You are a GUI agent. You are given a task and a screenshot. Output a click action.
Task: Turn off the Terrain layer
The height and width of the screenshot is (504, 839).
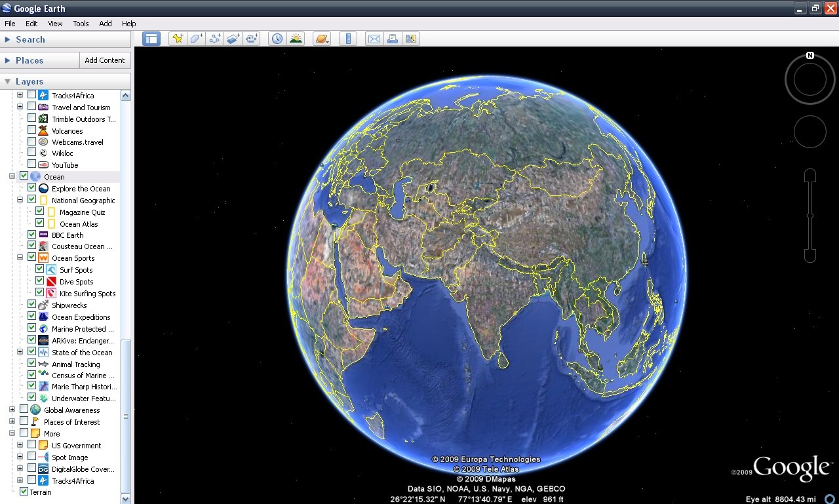click(x=24, y=491)
